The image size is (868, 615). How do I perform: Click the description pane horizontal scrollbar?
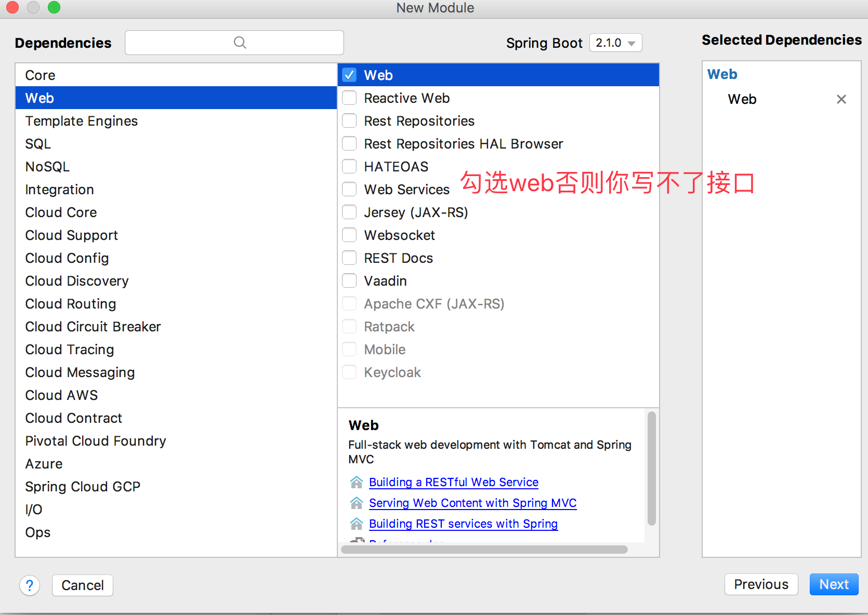click(x=484, y=550)
